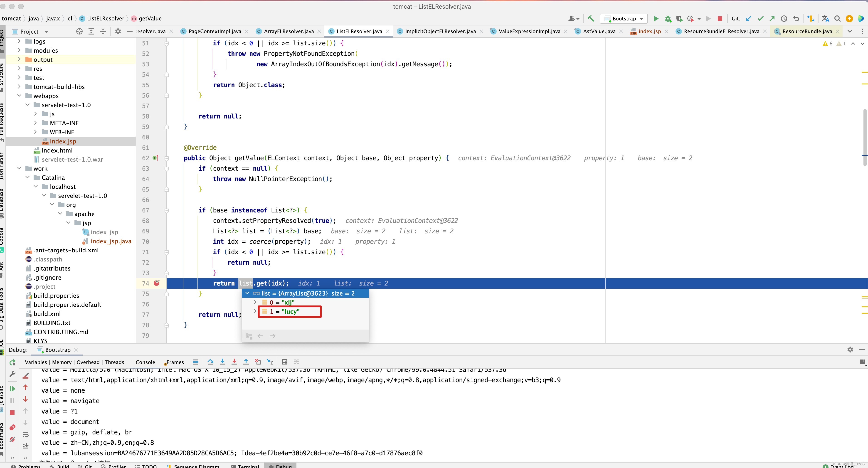Viewport: 868px width, 468px height.
Task: Run the Bootstrap configuration with green play
Action: tap(656, 19)
